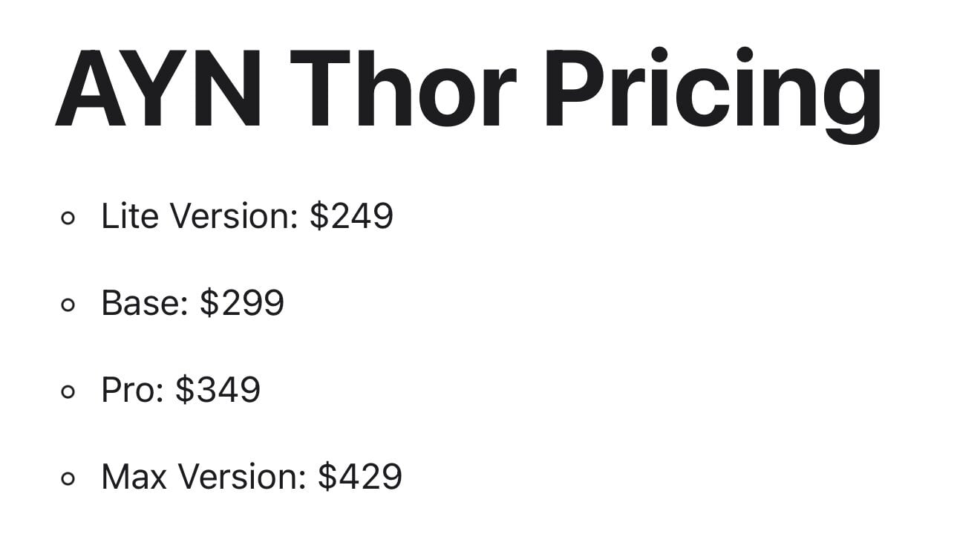The width and height of the screenshot is (980, 537).
Task: Click the word AYN in the heading
Action: click(x=158, y=90)
